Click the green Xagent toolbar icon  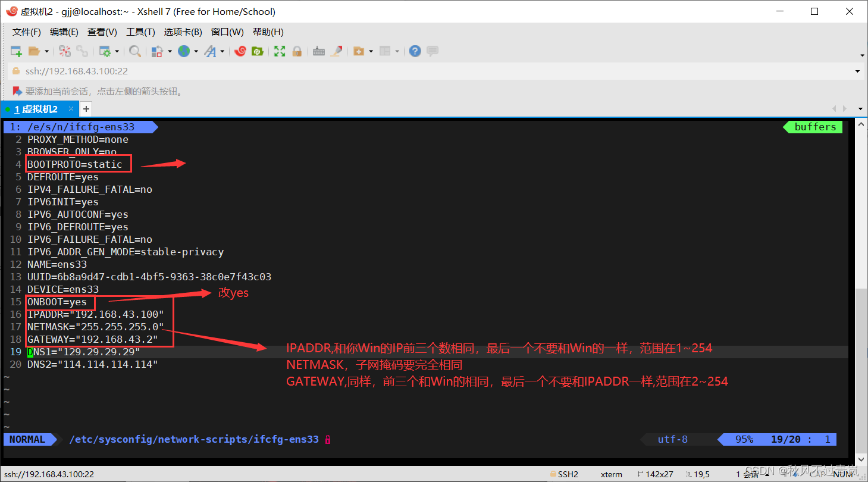[258, 51]
